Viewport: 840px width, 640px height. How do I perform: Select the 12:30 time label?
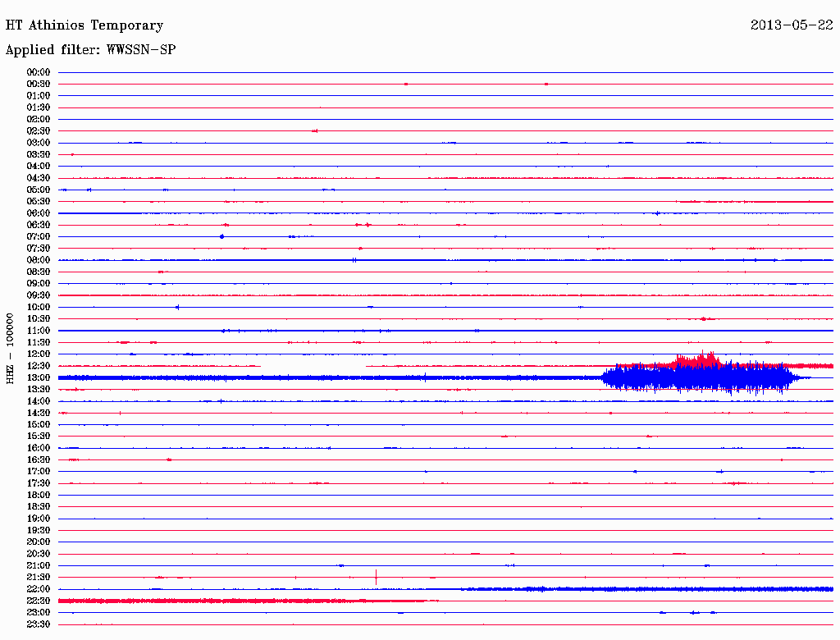[39, 366]
